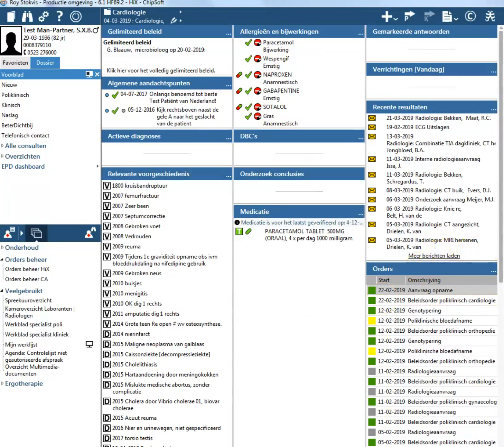This screenshot has width=504, height=447.
Task: Click the flag P icon in top toolbar
Action: coord(409,16)
